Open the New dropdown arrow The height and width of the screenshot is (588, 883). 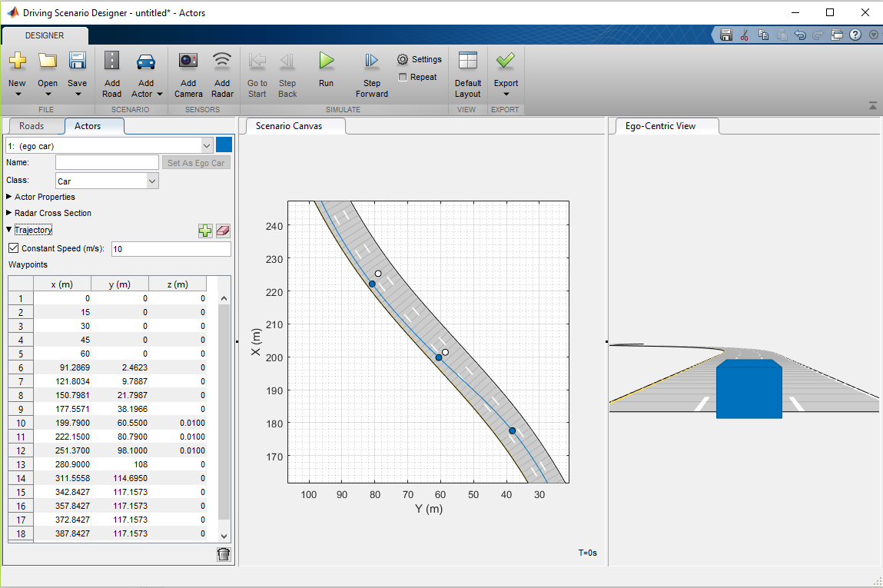click(x=18, y=94)
